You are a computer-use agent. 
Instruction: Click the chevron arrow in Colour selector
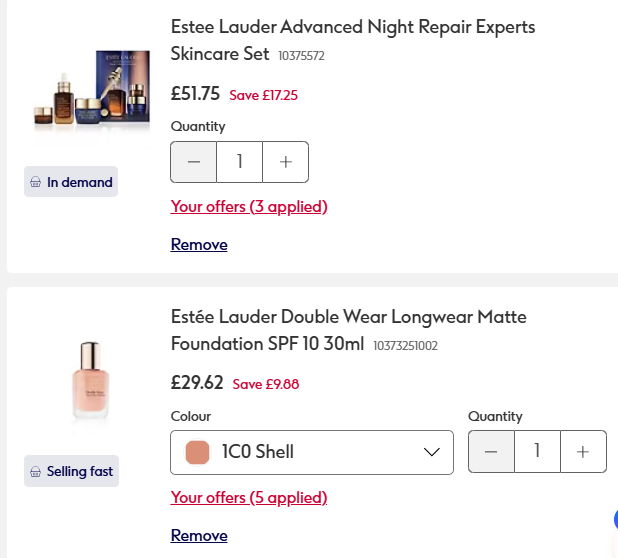click(x=432, y=452)
